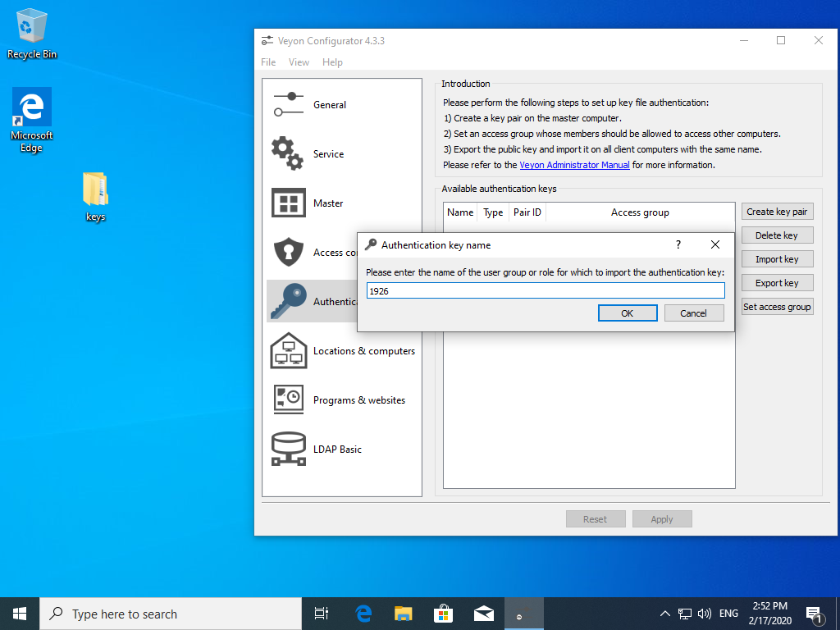Select Programs & websites label
This screenshot has width=840, height=630.
click(x=359, y=400)
